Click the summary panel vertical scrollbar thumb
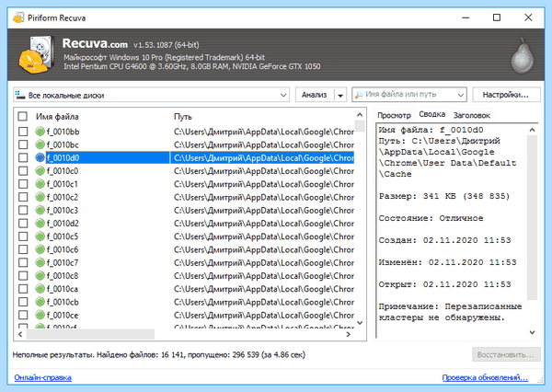Image resolution: width=552 pixels, height=392 pixels. (532, 217)
